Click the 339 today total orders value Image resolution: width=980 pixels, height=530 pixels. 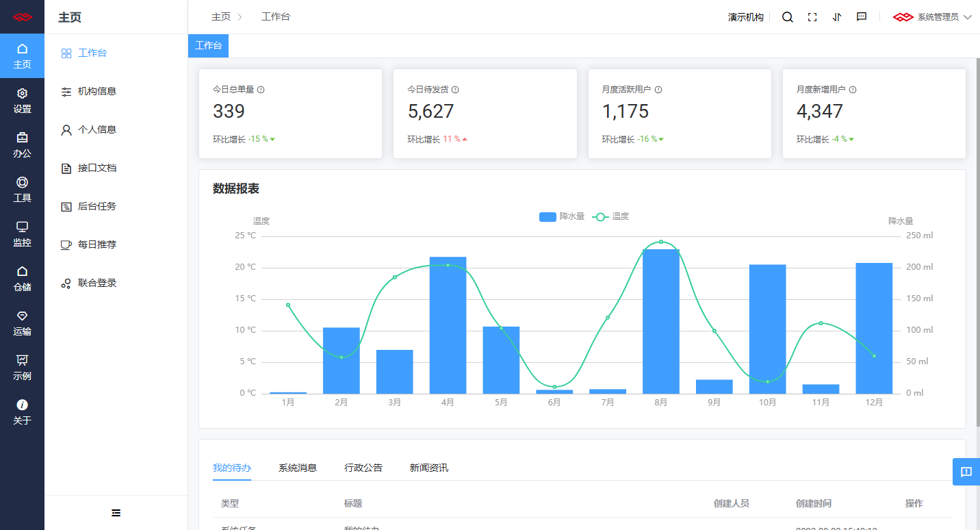click(229, 112)
